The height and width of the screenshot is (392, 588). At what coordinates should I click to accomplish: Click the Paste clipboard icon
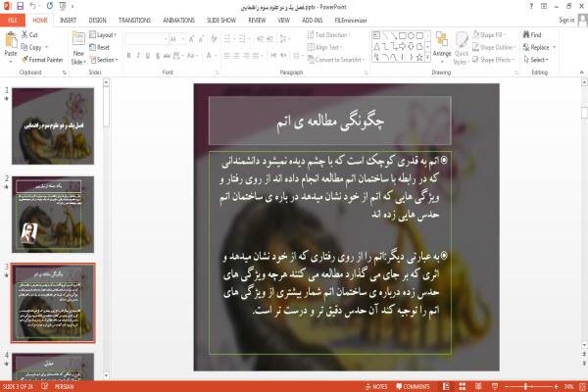11,40
